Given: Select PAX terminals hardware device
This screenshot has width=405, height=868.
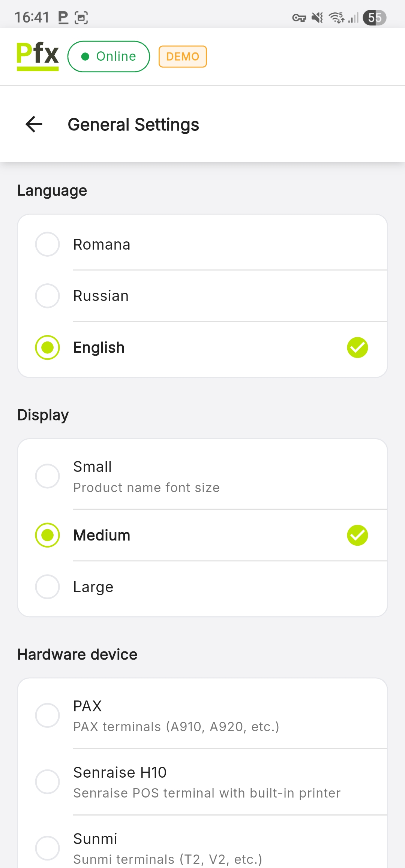Looking at the screenshot, I should coord(48,715).
